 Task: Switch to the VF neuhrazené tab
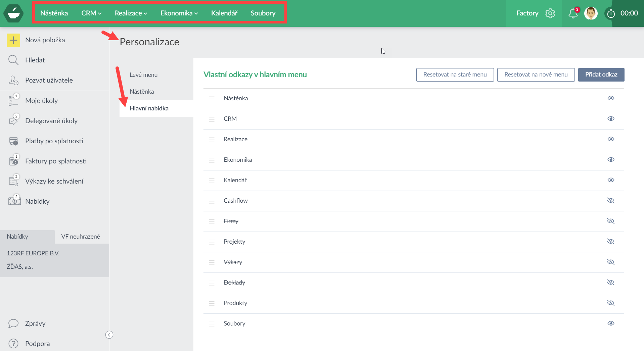click(81, 237)
